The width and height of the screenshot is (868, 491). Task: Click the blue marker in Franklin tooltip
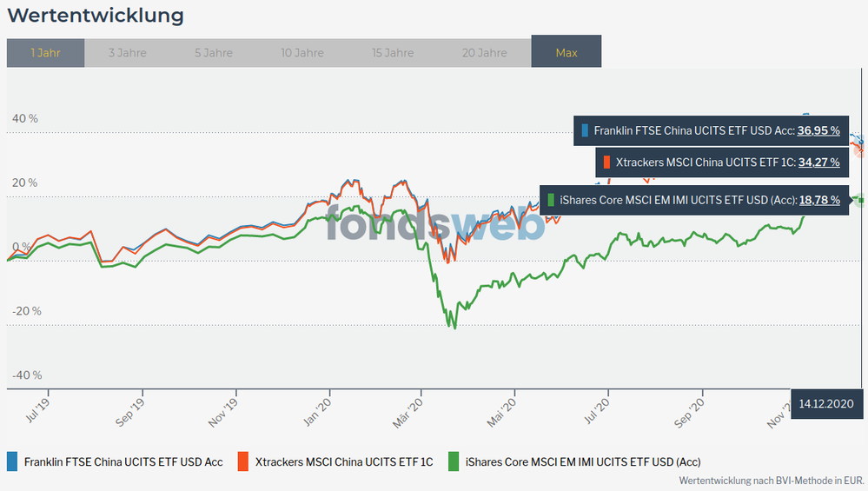coord(586,130)
